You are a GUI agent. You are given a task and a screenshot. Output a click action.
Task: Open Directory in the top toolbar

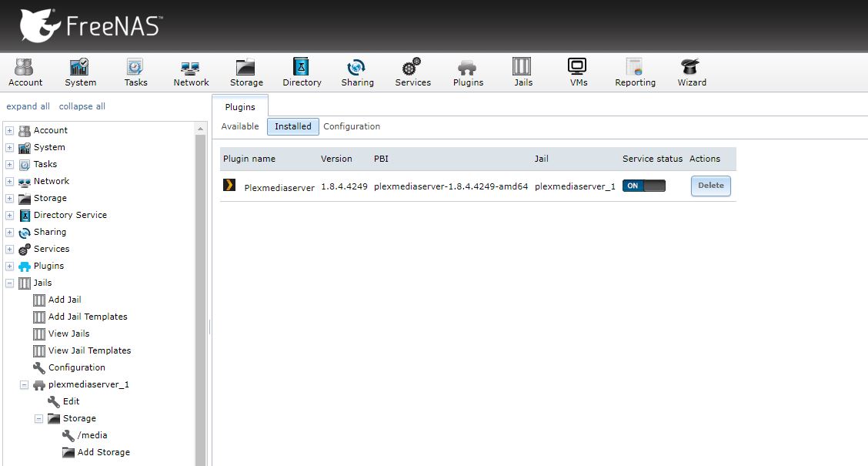point(302,72)
